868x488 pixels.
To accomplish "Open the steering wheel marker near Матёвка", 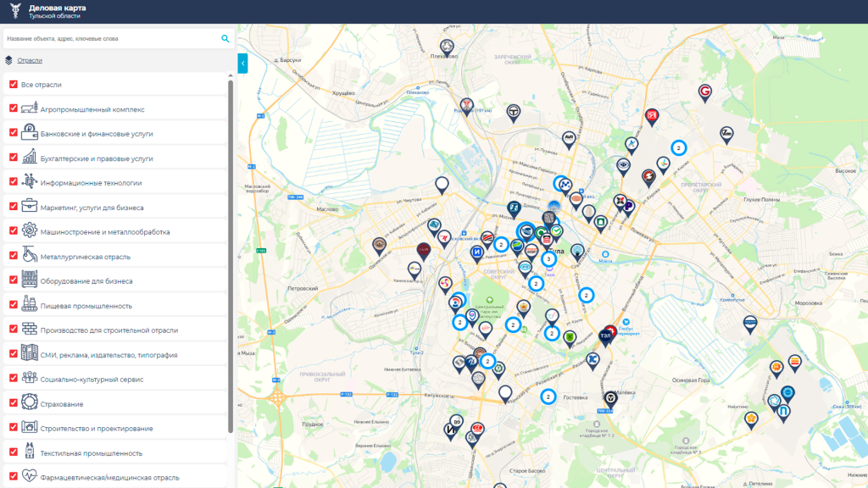I will coord(610,396).
